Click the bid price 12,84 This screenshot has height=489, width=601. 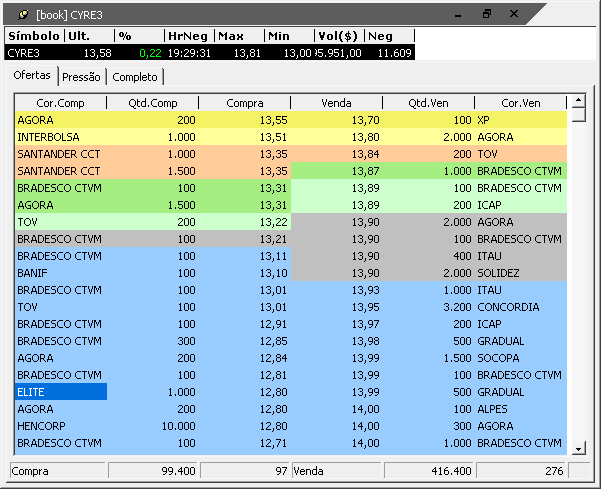[245, 358]
